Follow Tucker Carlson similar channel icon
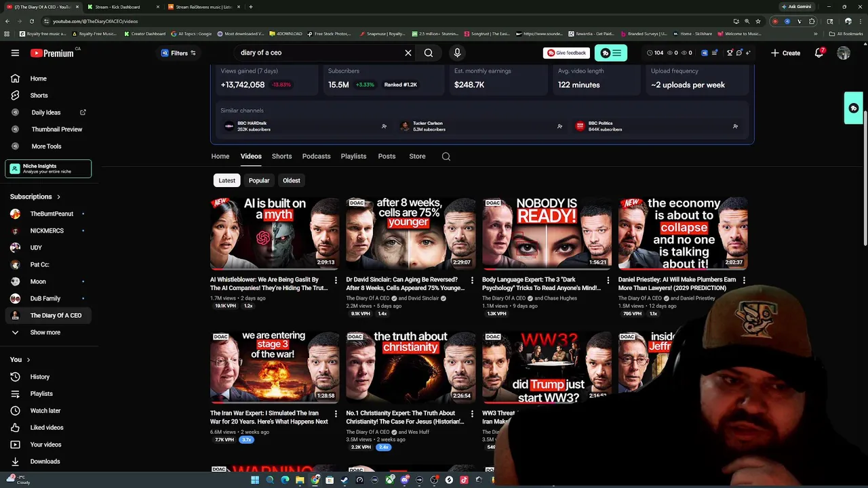Screen dimensions: 868x488 click(559, 126)
